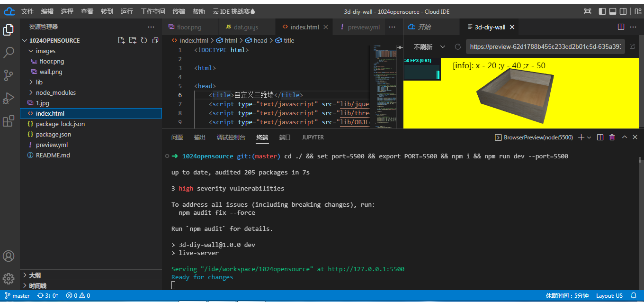
Task: Click the New File icon in explorer
Action: coord(121,41)
